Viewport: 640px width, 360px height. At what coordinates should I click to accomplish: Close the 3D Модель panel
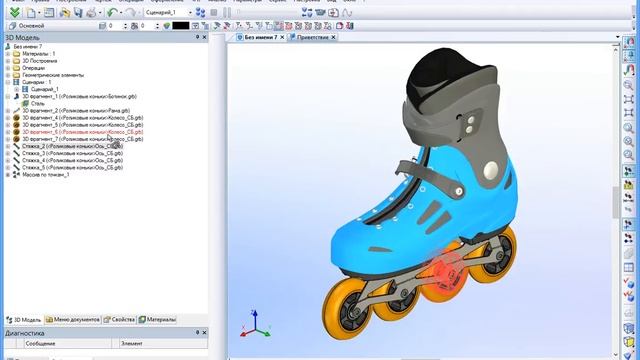pyautogui.click(x=204, y=37)
